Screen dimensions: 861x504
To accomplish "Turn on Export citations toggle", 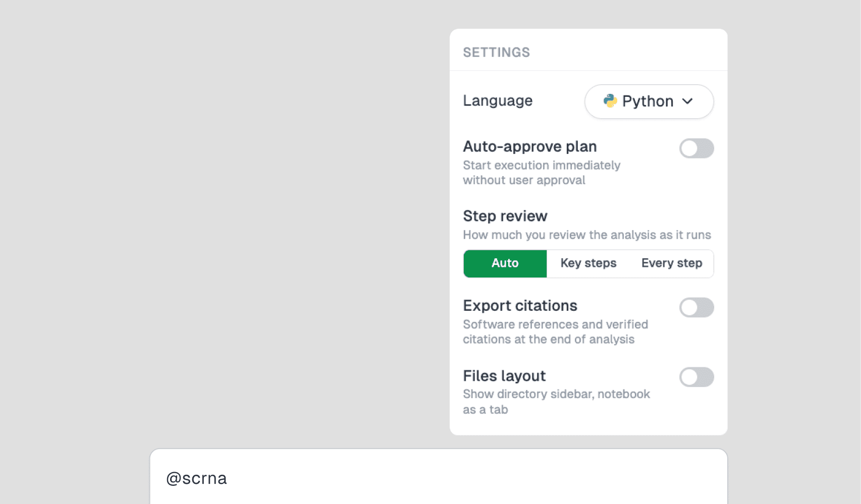I will 696,307.
